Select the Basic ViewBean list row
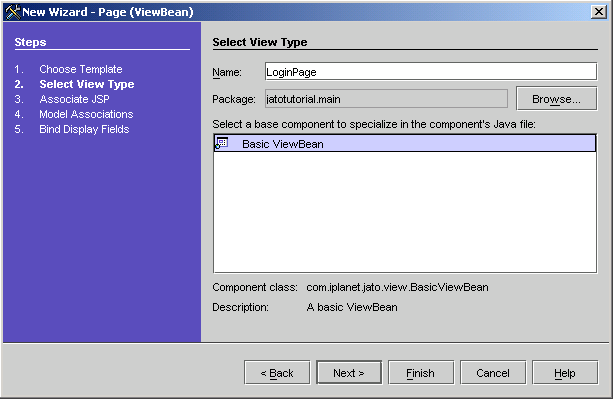 coord(405,143)
